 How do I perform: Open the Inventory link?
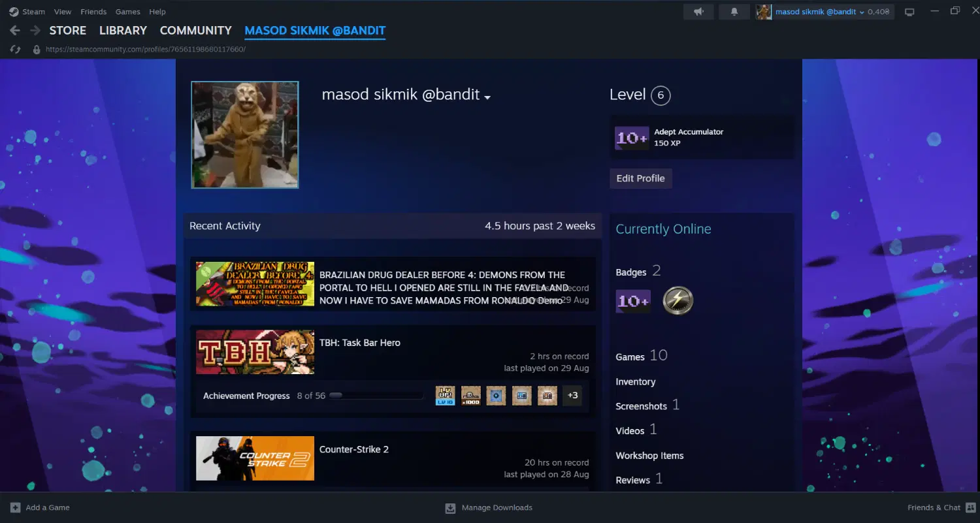(x=636, y=382)
